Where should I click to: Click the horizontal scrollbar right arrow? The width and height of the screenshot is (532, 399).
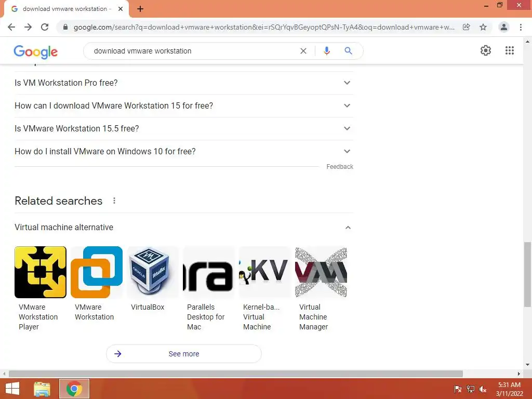point(519,374)
